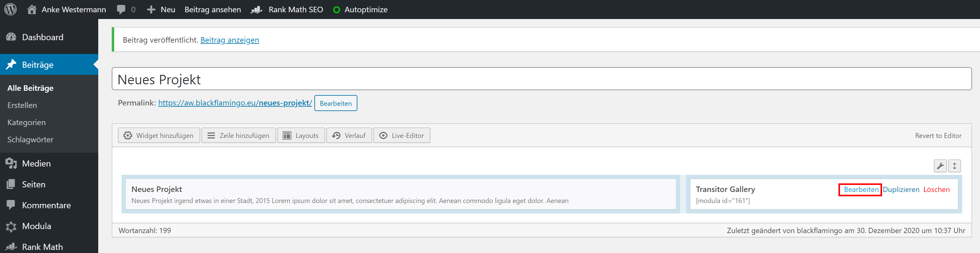980x253 pixels.
Task: Open Kommentare in the sidebar
Action: [46, 205]
